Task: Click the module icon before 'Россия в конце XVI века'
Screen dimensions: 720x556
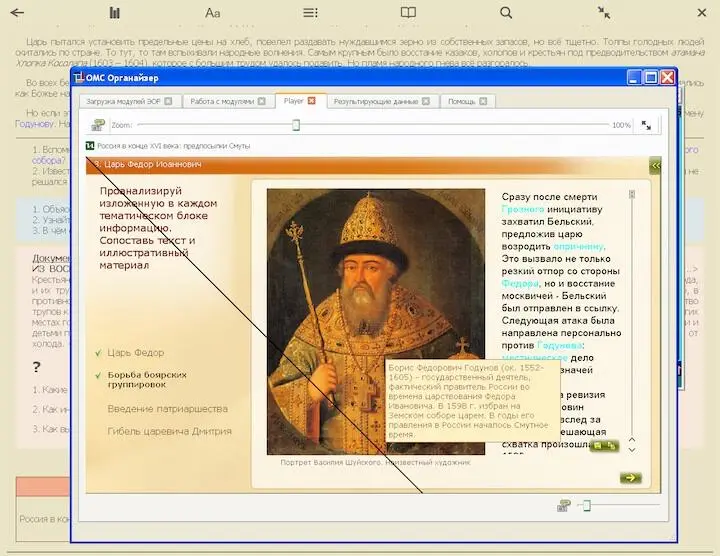Action: click(90, 146)
